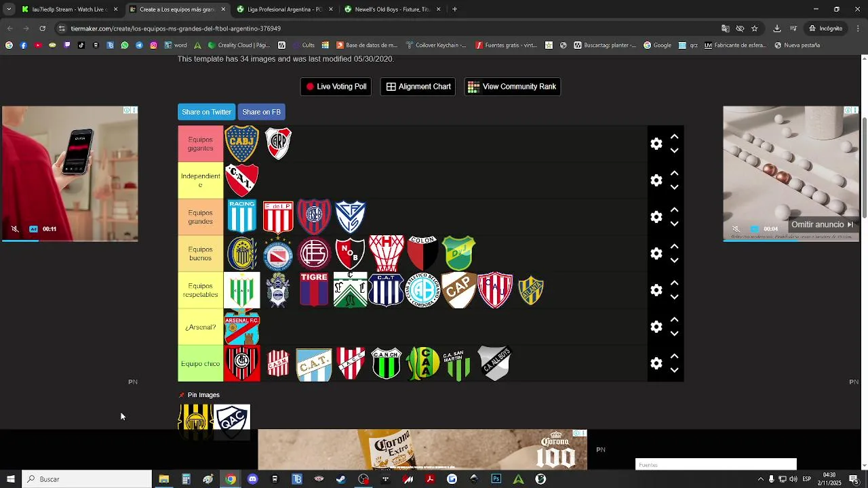Move Equipos respetables row down with arrow
This screenshot has width=868, height=488.
pos(674,297)
